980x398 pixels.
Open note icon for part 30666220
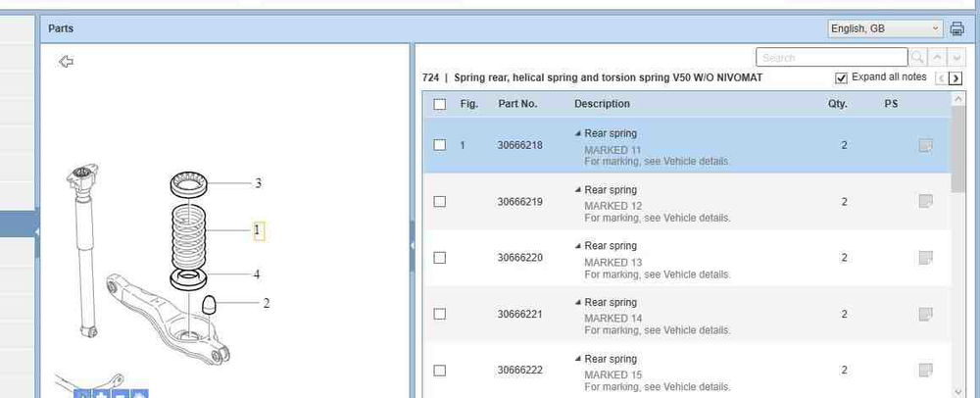925,258
